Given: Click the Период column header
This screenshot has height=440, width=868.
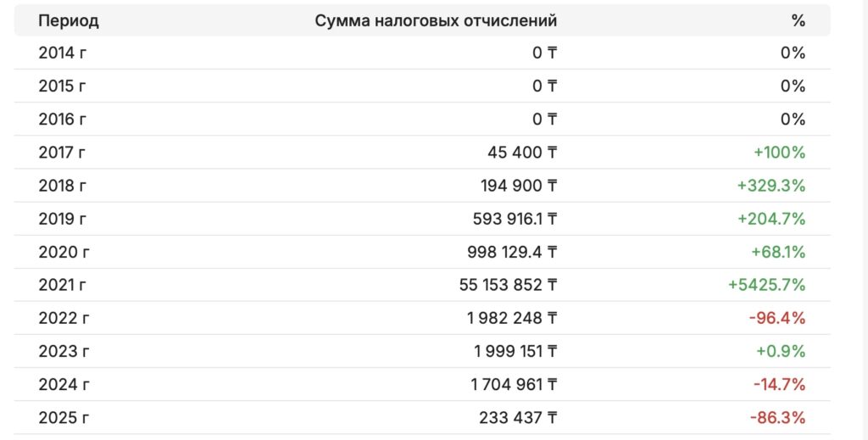Looking at the screenshot, I should (x=69, y=21).
